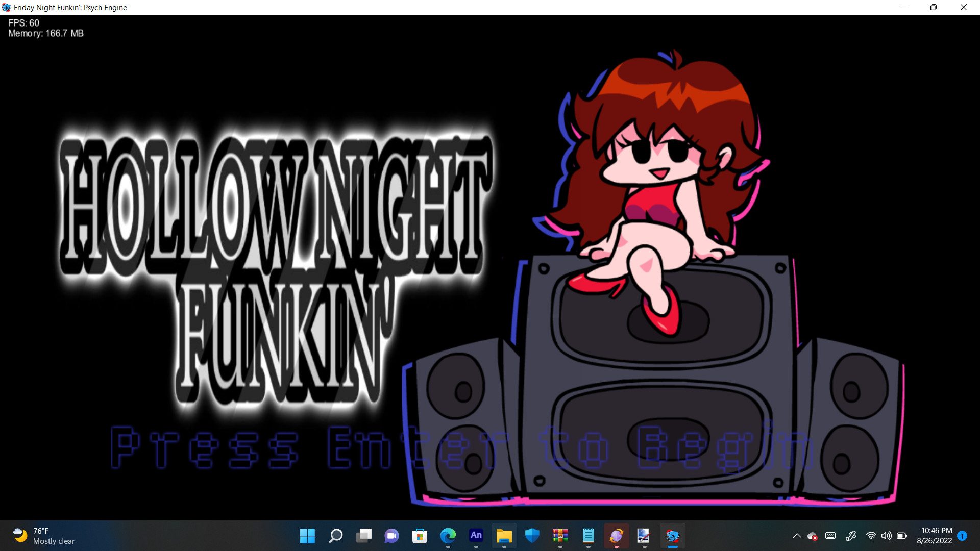The image size is (980, 551).
Task: Select the Friday Night Funkin' taskbar icon
Action: pyautogui.click(x=672, y=536)
